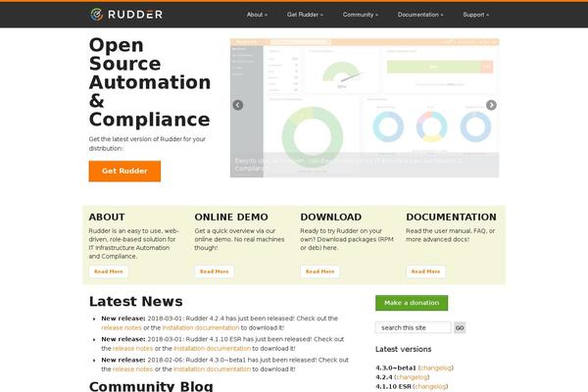The image size is (588, 392).
Task: Open installation documentation link for Rudder 4.2.4
Action: [201, 327]
